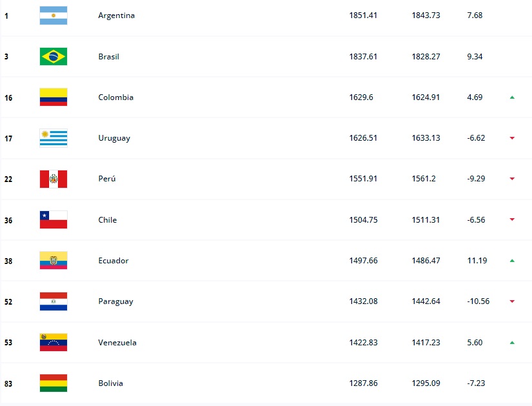Select the Bolivia team name
This screenshot has width=532, height=406.
point(111,383)
